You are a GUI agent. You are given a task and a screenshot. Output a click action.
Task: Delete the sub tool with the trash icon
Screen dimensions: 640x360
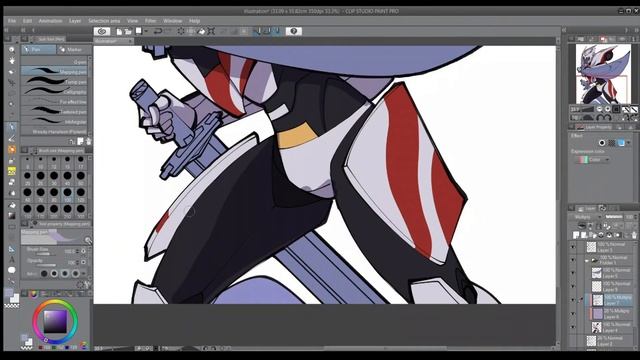point(88,142)
